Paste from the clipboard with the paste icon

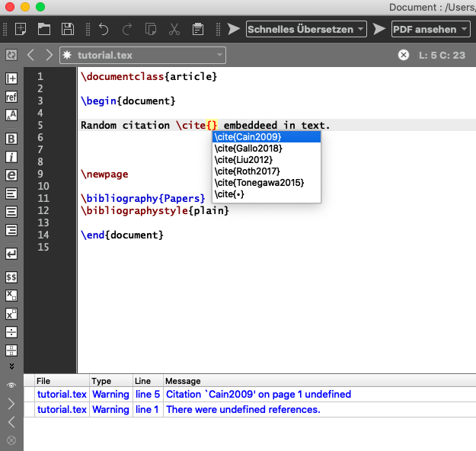(198, 29)
